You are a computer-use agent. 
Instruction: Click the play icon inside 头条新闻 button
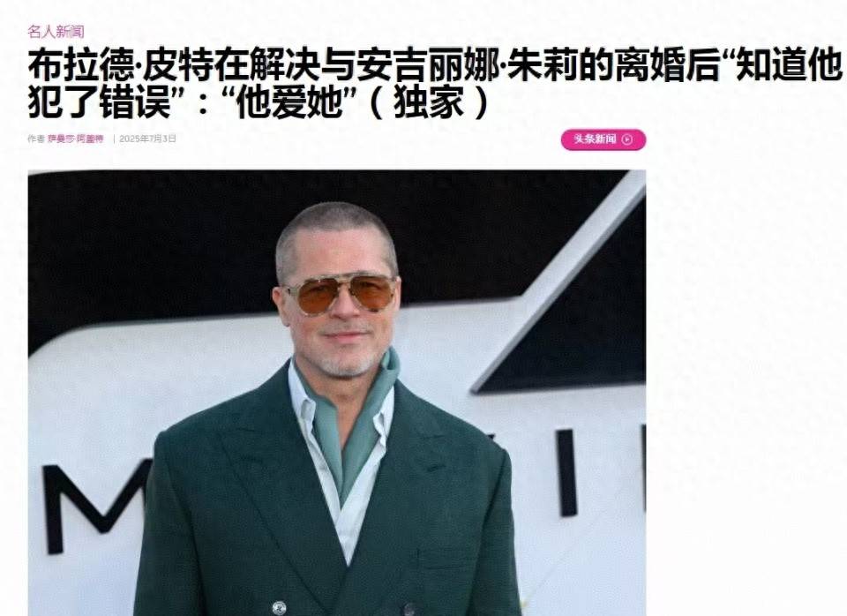(x=627, y=139)
